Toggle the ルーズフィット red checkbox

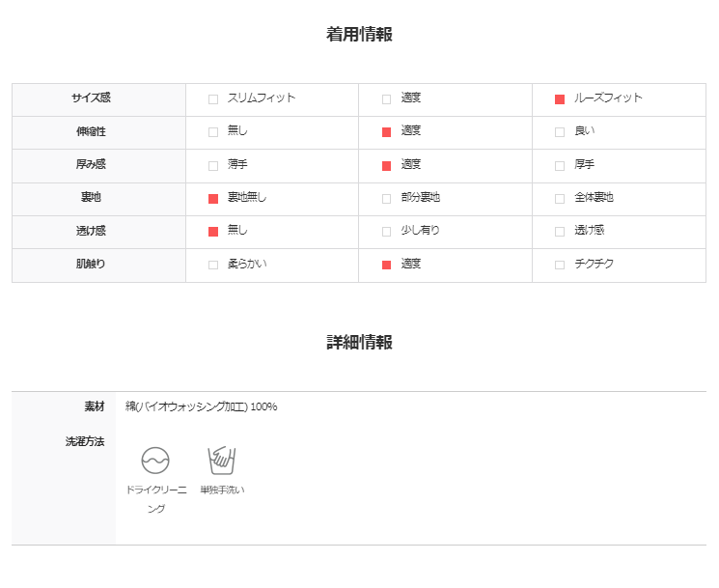coord(560,99)
